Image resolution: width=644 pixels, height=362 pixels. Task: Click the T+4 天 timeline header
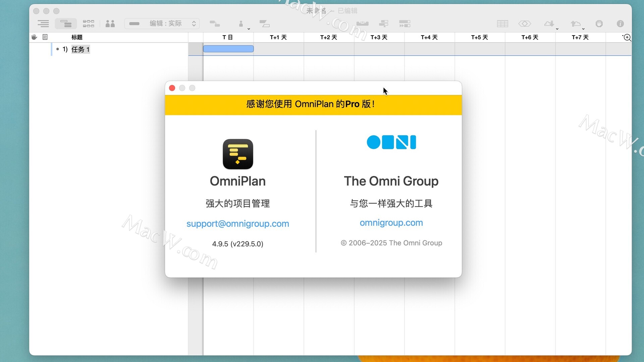point(429,37)
